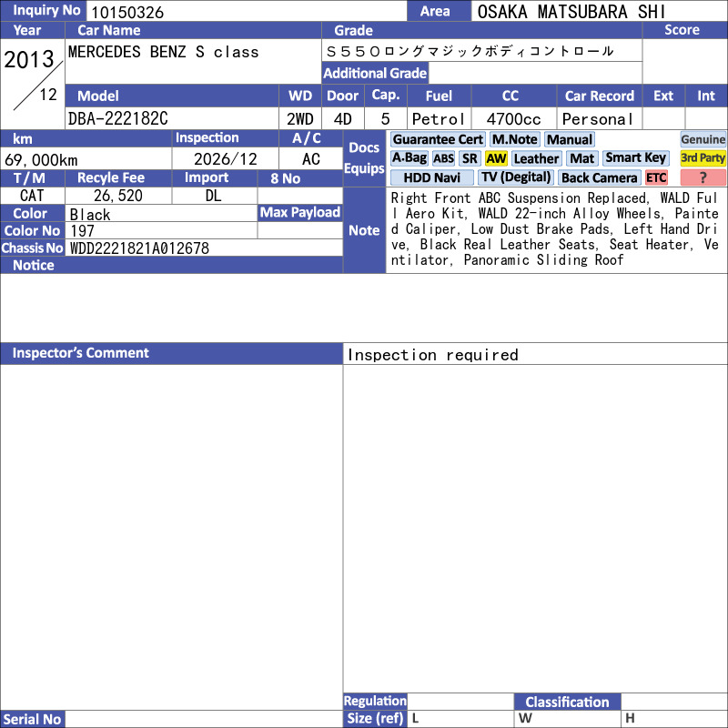This screenshot has height=728, width=728.
Task: Click the capacity value 5
Action: (385, 119)
